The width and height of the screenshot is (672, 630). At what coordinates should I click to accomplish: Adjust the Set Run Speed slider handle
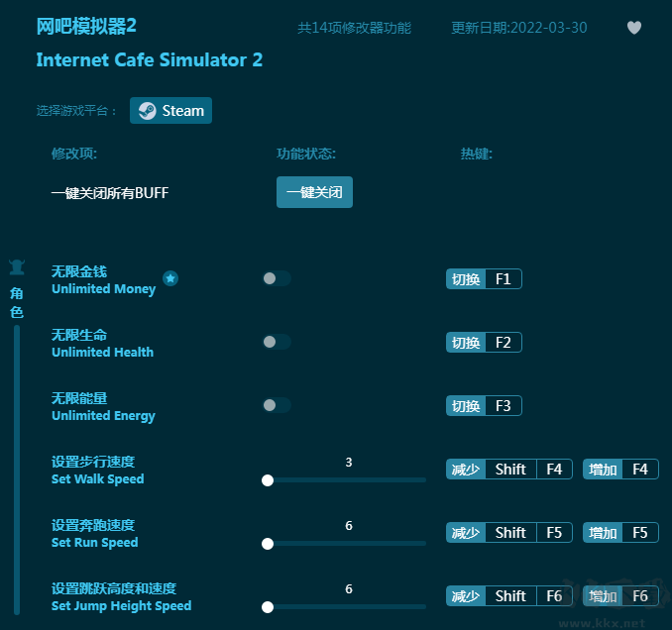point(268,543)
